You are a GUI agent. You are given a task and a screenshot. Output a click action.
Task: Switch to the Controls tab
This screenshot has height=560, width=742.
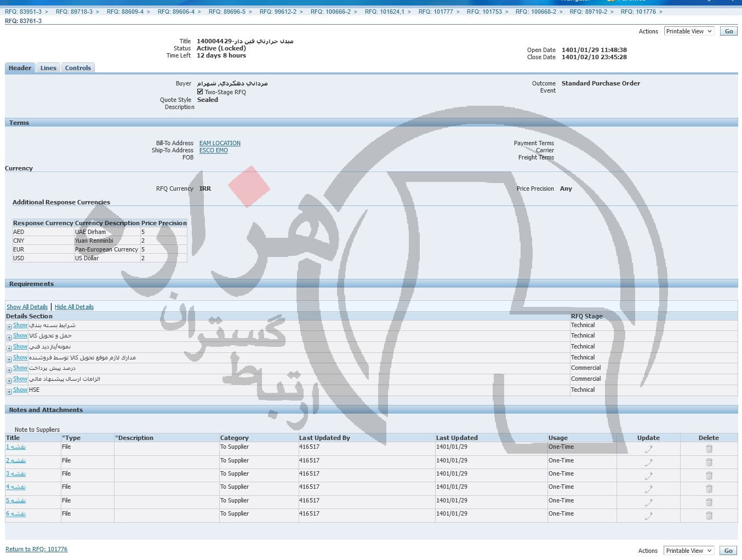[78, 68]
